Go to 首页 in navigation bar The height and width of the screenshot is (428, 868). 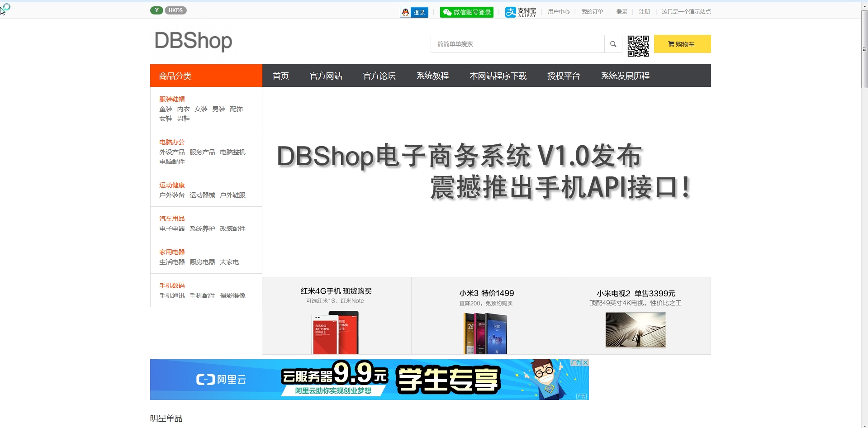[x=280, y=76]
